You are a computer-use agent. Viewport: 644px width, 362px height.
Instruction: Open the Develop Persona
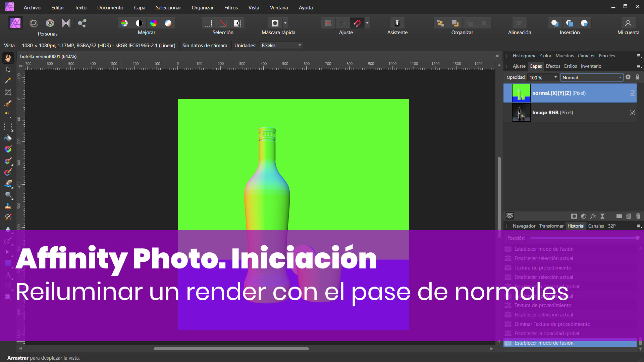[50, 23]
